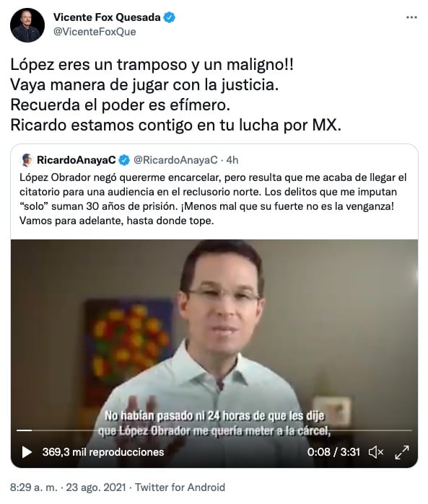Open the 8:29 a. m. · 23 ago. 2021 timestamp
Screen dimensions: 428x504
(x=68, y=487)
